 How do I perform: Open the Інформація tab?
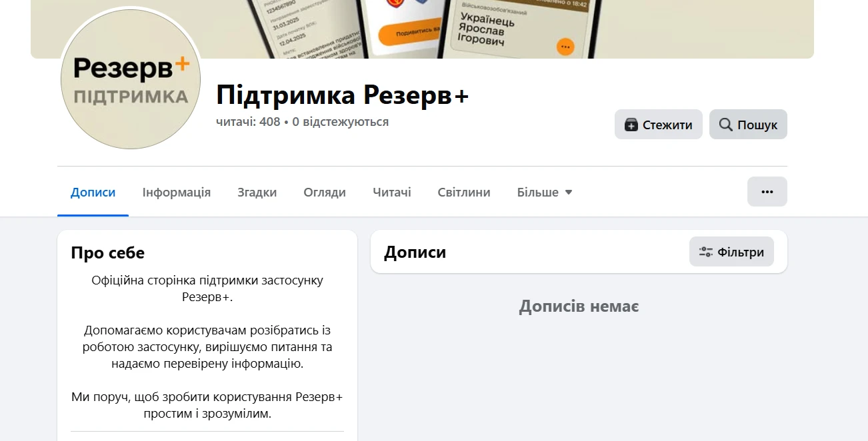point(177,193)
